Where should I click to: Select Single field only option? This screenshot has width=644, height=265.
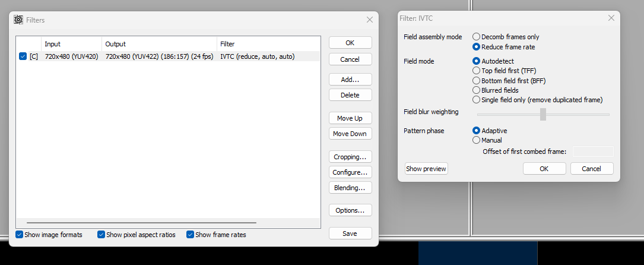tap(477, 100)
